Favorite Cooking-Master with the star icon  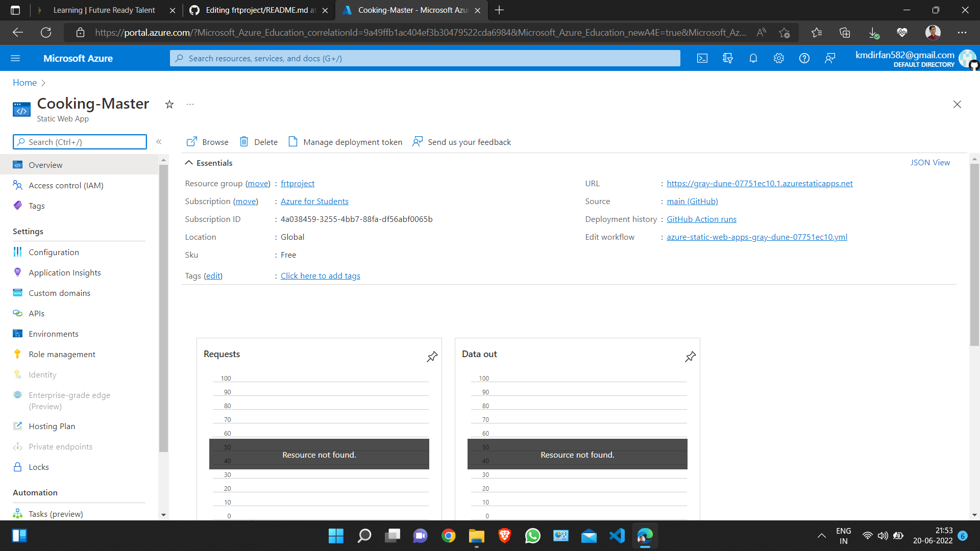169,105
